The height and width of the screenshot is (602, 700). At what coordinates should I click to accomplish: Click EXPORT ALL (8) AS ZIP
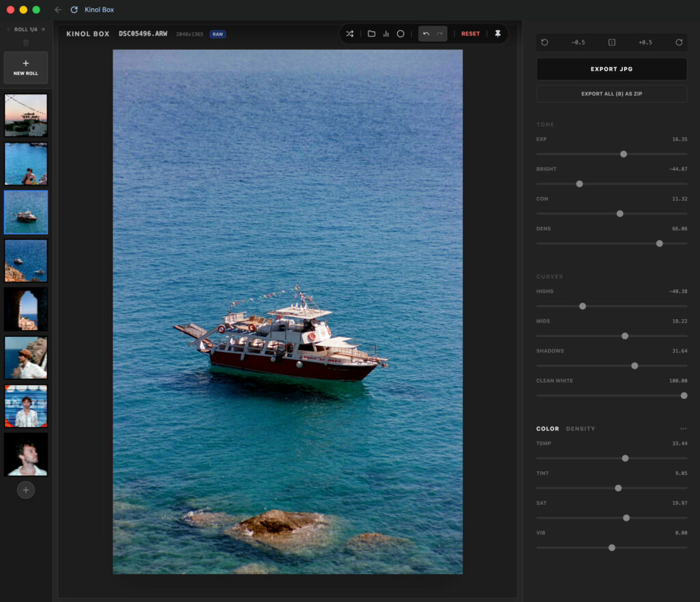pos(611,93)
